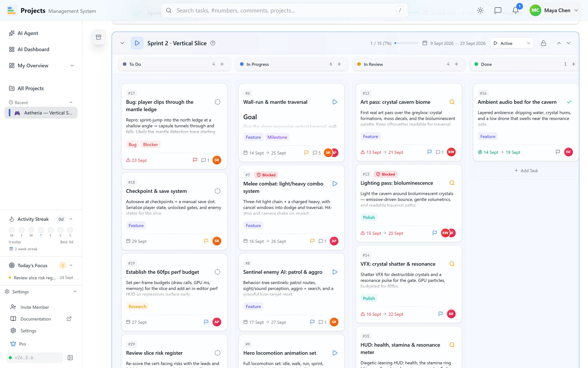The height and width of the screenshot is (368, 588).
Task: Open AI Agent in sidebar
Action: point(41,33)
